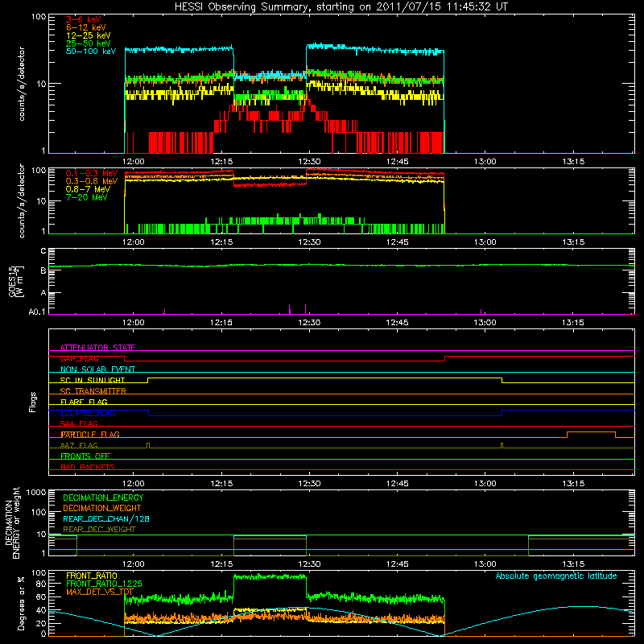This screenshot has height=644, width=644.
Task: Select the 50-100 keV legend label
Action: [91, 52]
